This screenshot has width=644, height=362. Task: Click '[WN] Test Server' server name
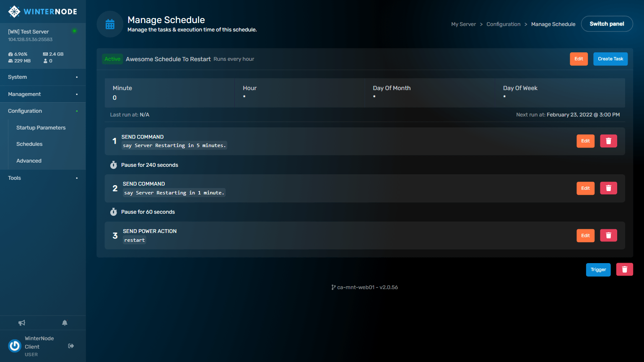(29, 32)
